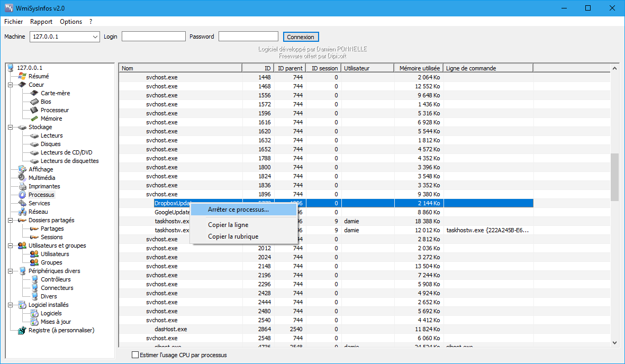Open the Lecteurs de CD/DVD icon
The width and height of the screenshot is (625, 364).
click(x=34, y=152)
